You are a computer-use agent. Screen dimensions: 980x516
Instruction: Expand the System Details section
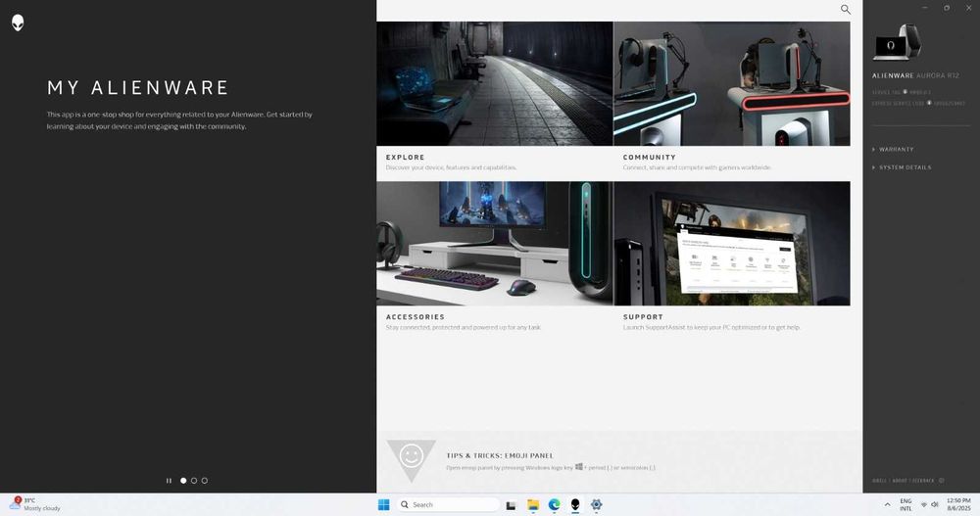point(902,167)
